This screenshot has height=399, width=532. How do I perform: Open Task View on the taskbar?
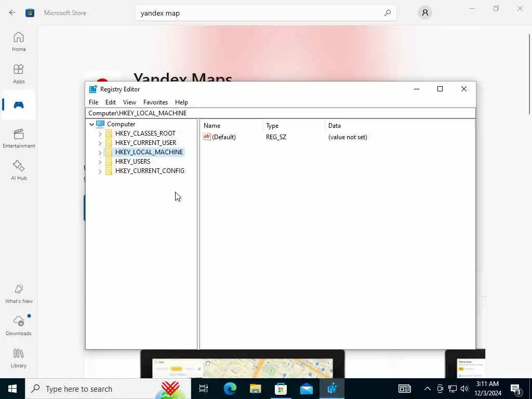204,389
